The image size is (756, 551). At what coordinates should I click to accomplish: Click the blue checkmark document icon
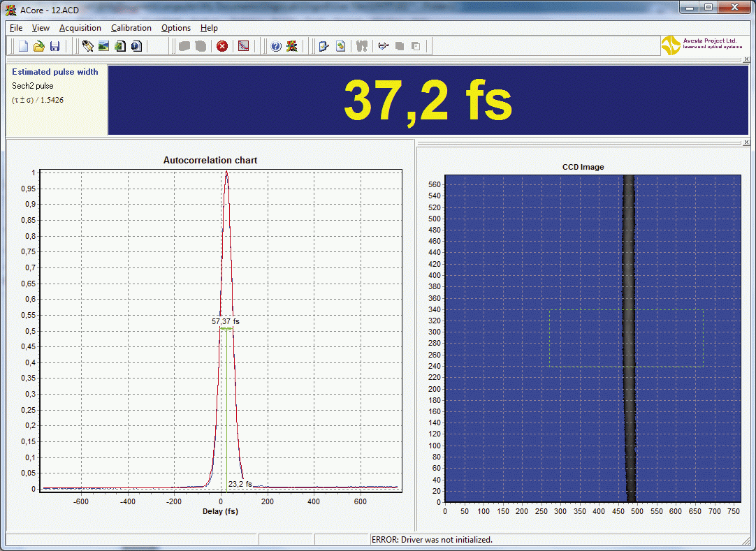pyautogui.click(x=324, y=46)
